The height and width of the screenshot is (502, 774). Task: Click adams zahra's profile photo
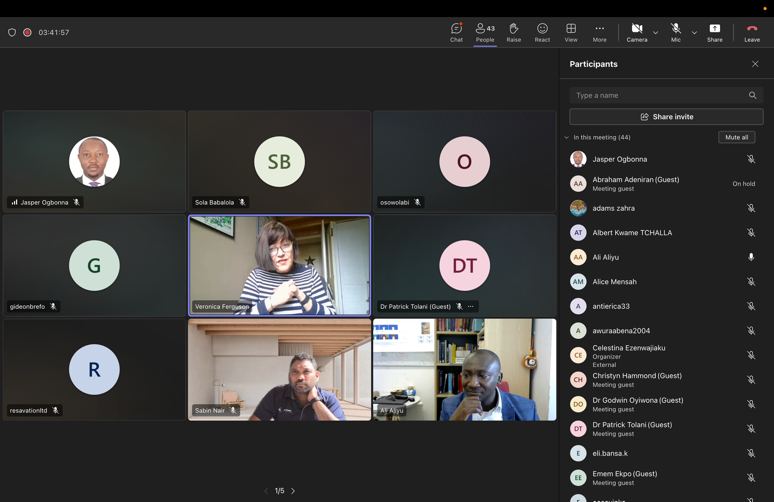[578, 208]
